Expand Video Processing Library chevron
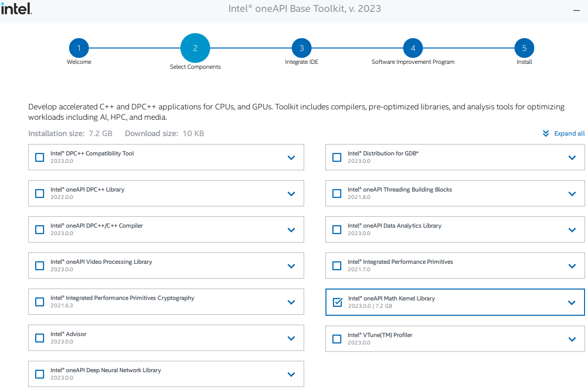This screenshot has width=588, height=390. [x=291, y=266]
